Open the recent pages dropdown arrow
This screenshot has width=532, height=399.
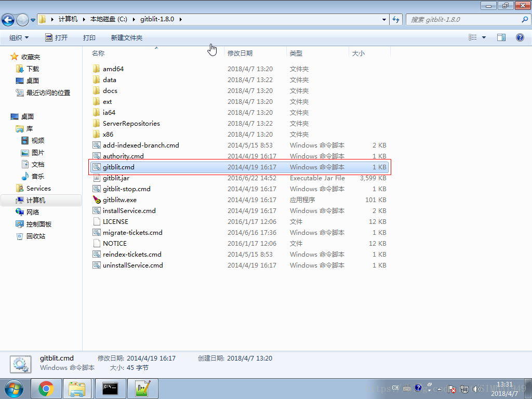[x=33, y=20]
